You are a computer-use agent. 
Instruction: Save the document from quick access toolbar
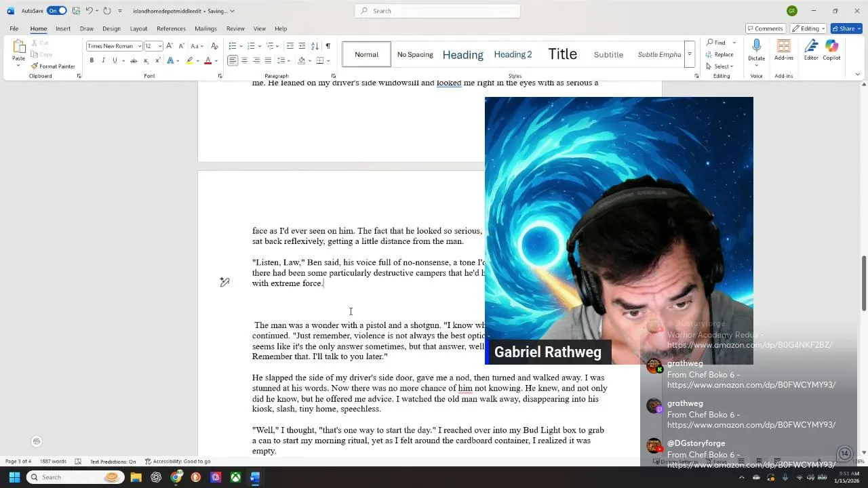(76, 11)
